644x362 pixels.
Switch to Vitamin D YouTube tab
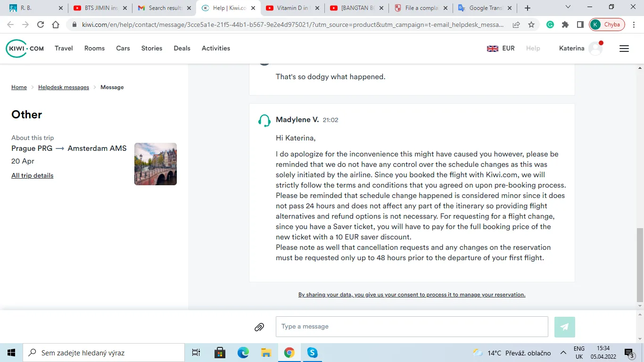click(x=292, y=8)
